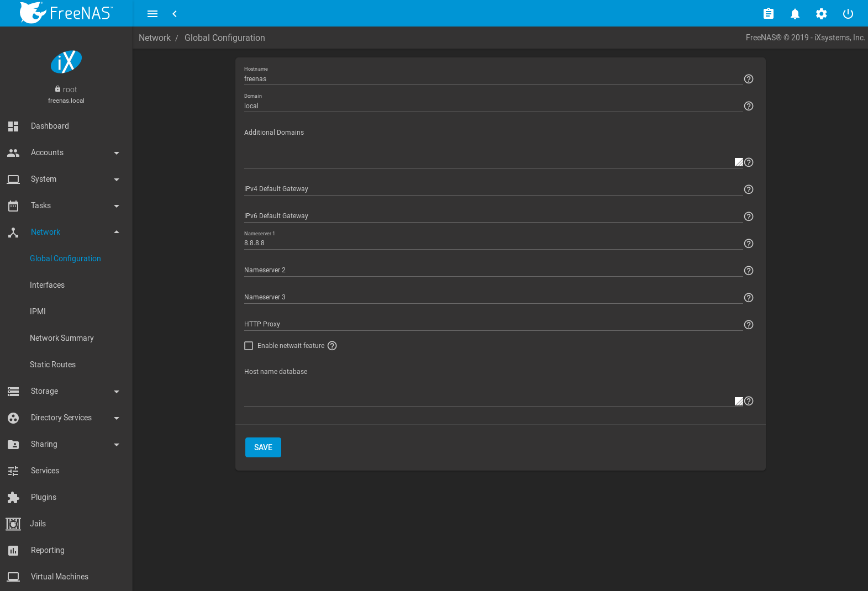
Task: Open settings gear icon in top bar
Action: pyautogui.click(x=822, y=14)
